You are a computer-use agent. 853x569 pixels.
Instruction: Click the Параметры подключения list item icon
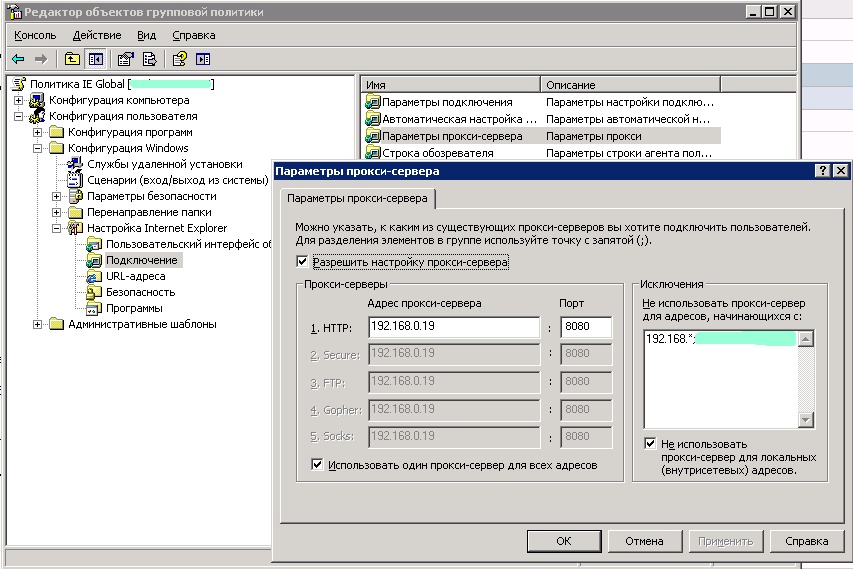tap(373, 102)
